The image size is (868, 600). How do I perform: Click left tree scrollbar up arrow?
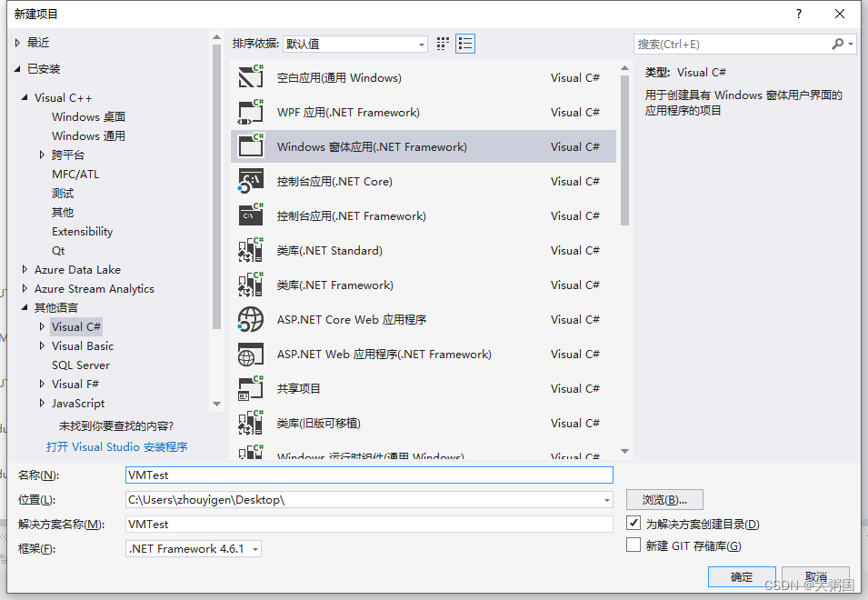216,37
